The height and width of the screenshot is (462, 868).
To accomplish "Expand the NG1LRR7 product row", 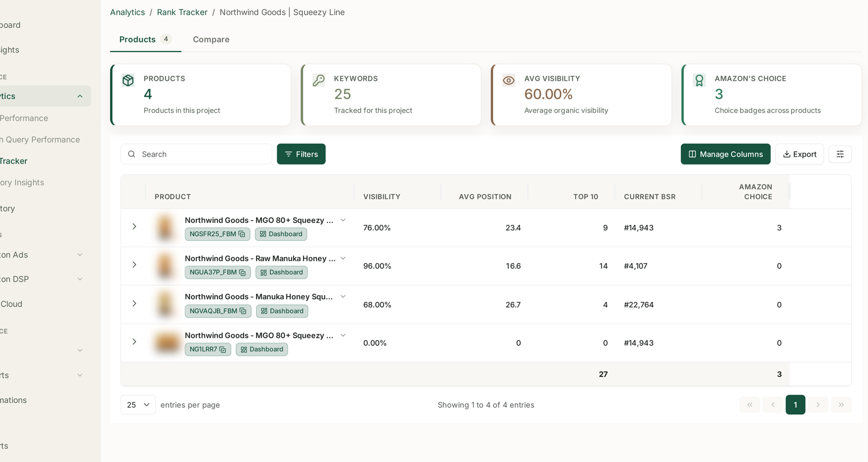I will (134, 342).
